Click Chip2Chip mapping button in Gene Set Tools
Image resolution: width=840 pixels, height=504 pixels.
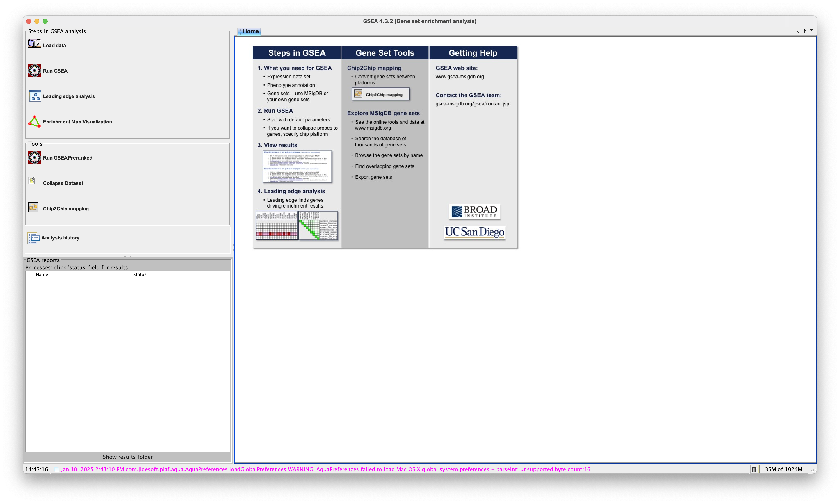pyautogui.click(x=381, y=94)
